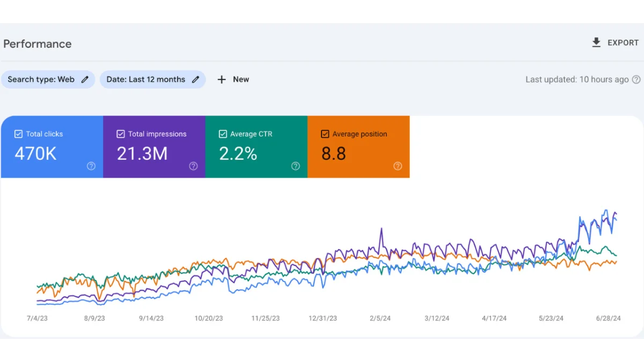Screen dimensions: 644x362
Task: Click the plus icon to add filter
Action: click(x=222, y=79)
